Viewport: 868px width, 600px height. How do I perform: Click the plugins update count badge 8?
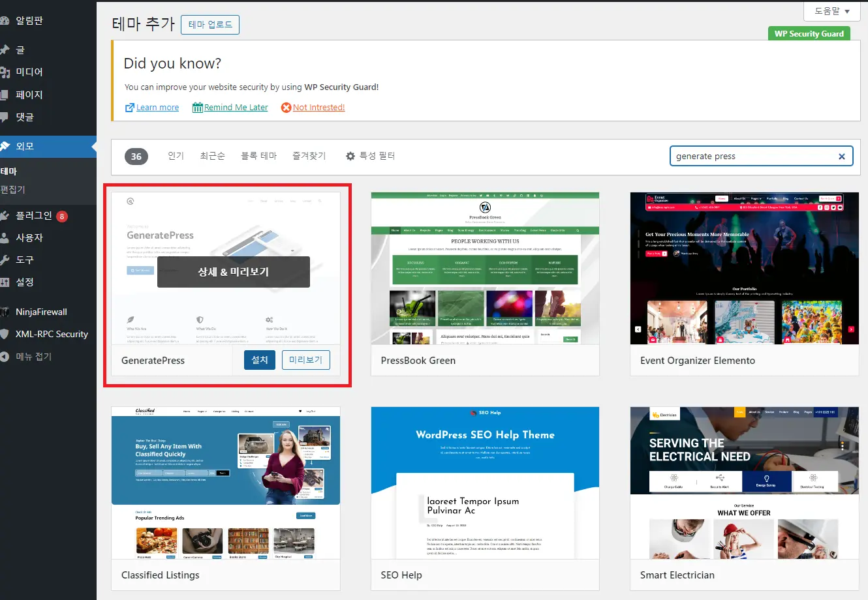[62, 216]
